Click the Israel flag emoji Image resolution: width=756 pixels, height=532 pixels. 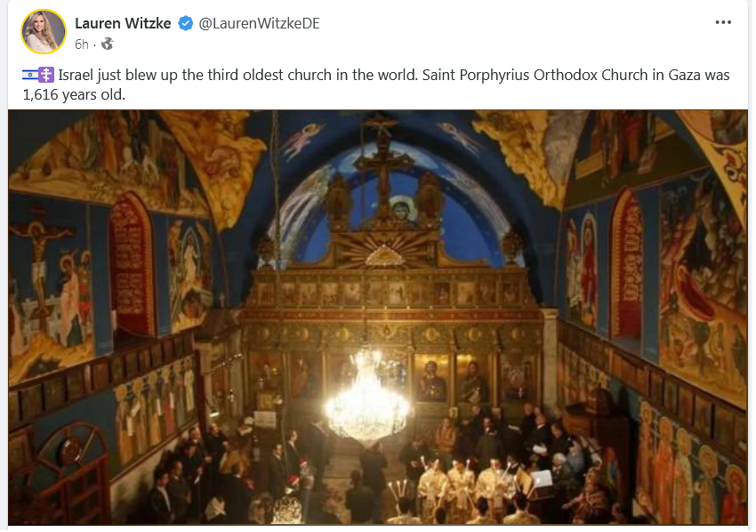click(x=30, y=75)
